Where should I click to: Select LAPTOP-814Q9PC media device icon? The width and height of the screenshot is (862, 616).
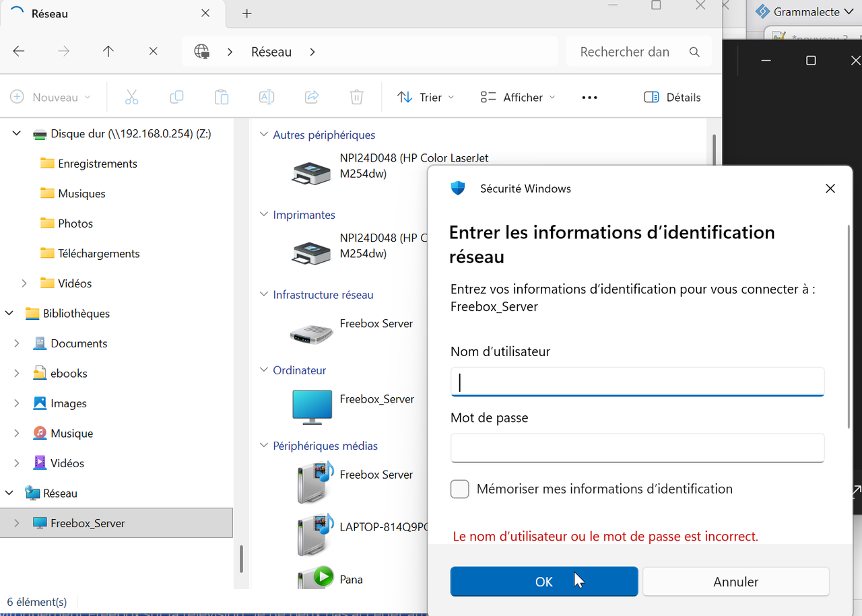pyautogui.click(x=315, y=534)
